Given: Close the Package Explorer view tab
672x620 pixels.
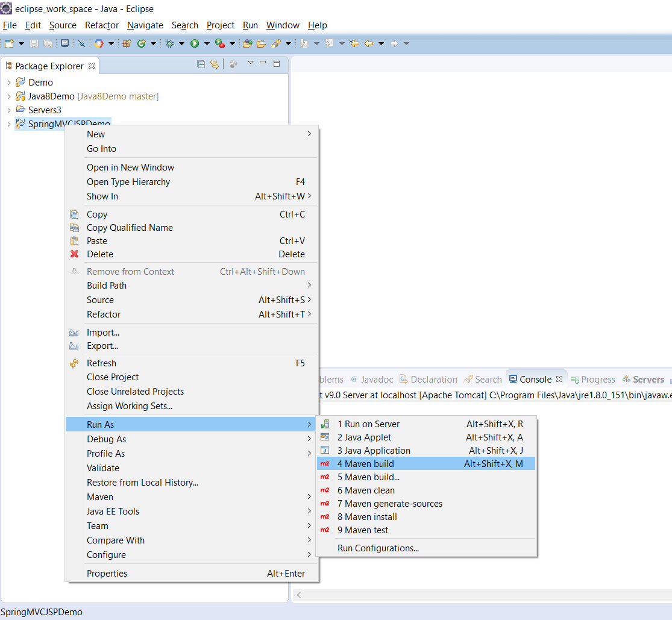Looking at the screenshot, I should point(92,66).
